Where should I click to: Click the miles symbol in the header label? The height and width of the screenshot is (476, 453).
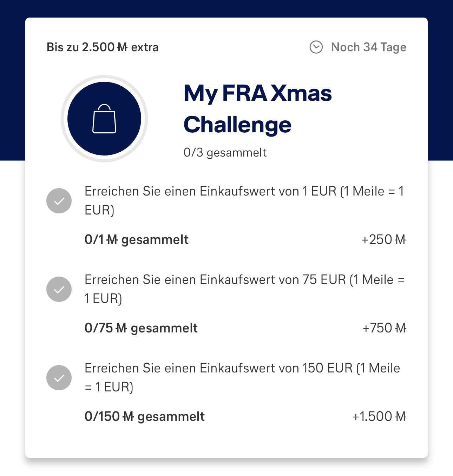[122, 47]
